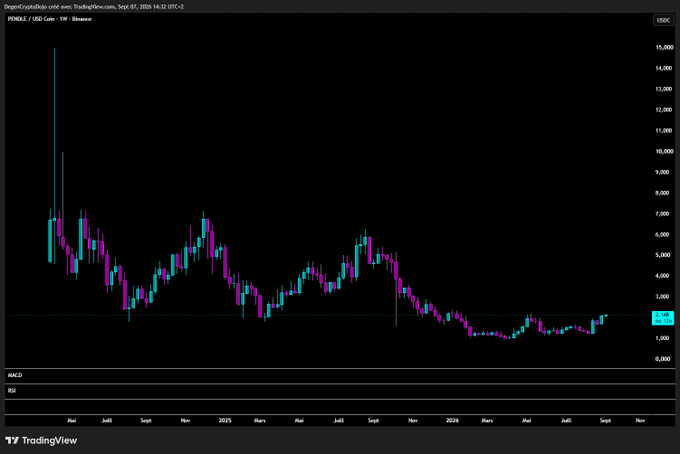Viewport: 680px width, 454px height.
Task: Click the 0,000 price axis label
Action: pyautogui.click(x=664, y=359)
